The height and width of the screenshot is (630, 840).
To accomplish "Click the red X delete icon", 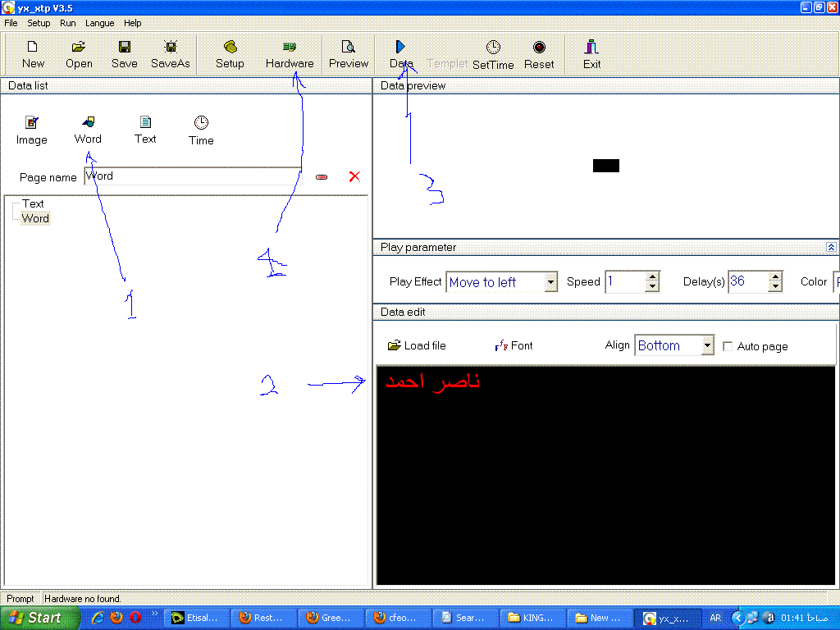I will [354, 176].
